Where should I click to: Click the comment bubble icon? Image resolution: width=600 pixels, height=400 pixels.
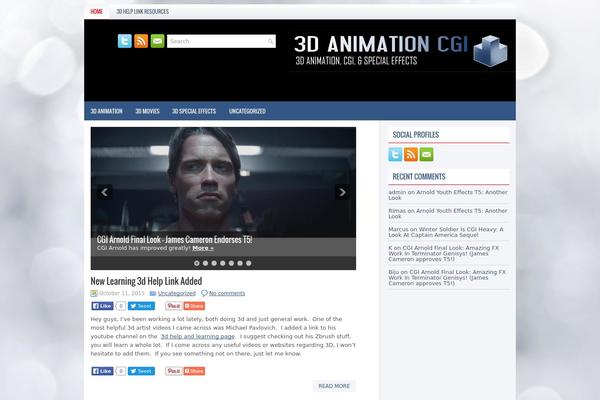click(x=204, y=293)
